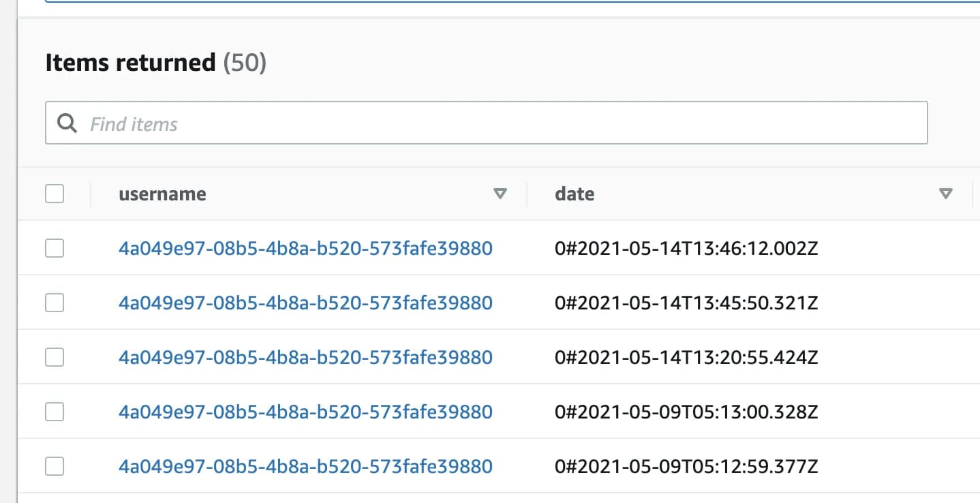Check the row dated 13:46:12.002Z
Screen dimensions: 980x503
tap(55, 248)
